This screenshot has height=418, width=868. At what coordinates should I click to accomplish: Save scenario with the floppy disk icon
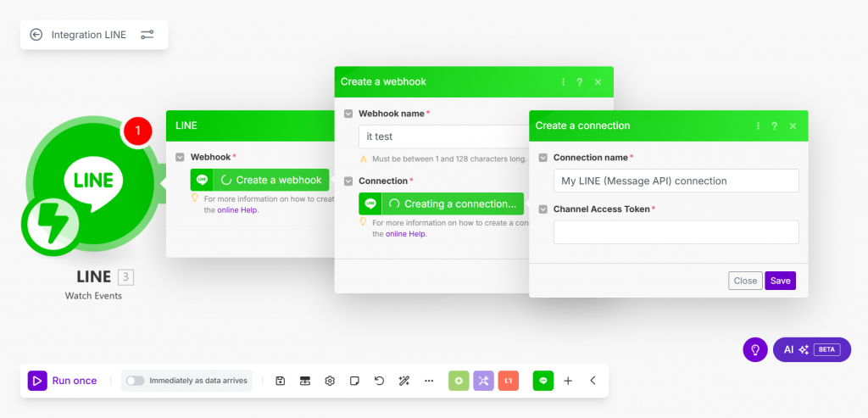[280, 381]
